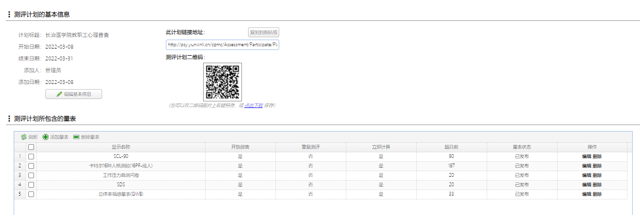Click 编辑 link for SCL-90 row

586,157
